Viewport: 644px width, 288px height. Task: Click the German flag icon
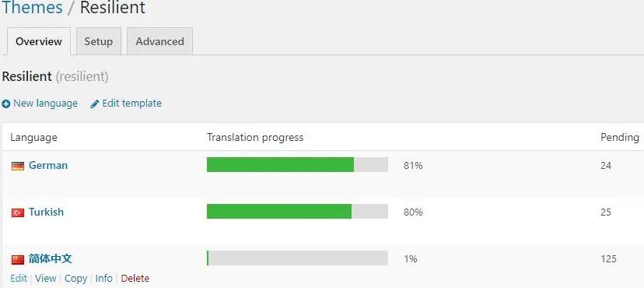tap(18, 166)
